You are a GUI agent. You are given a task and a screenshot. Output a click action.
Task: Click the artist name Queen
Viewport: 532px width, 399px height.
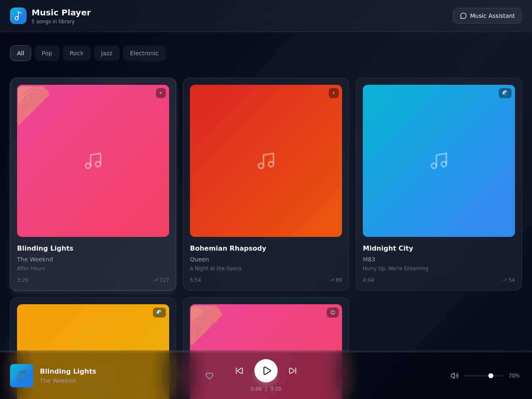pyautogui.click(x=199, y=259)
